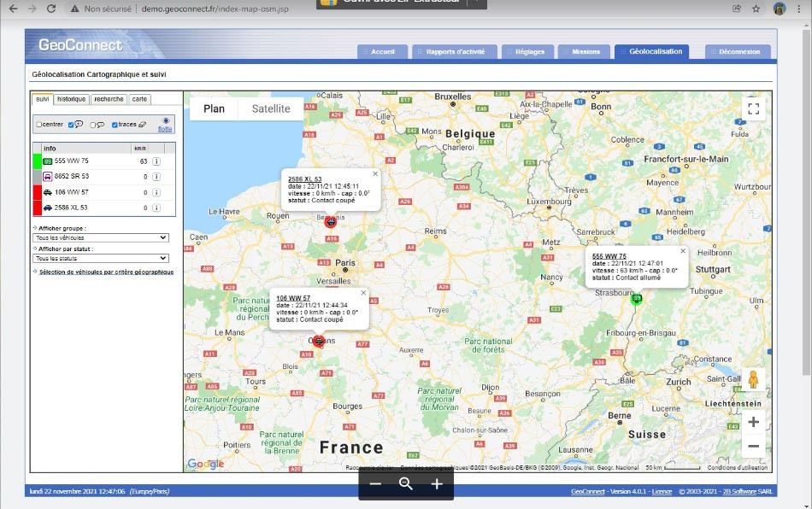This screenshot has width=812, height=509.
Task: Zoom in using the map plus button
Action: pyautogui.click(x=753, y=422)
